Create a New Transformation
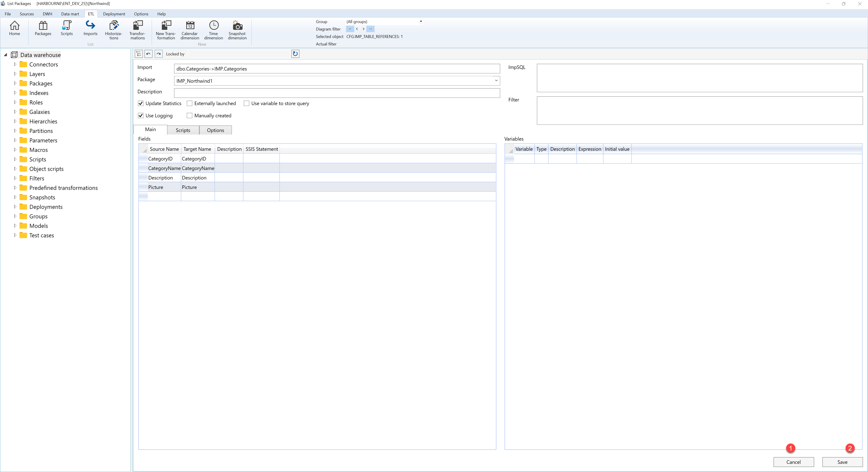This screenshot has width=868, height=472. pos(166,30)
